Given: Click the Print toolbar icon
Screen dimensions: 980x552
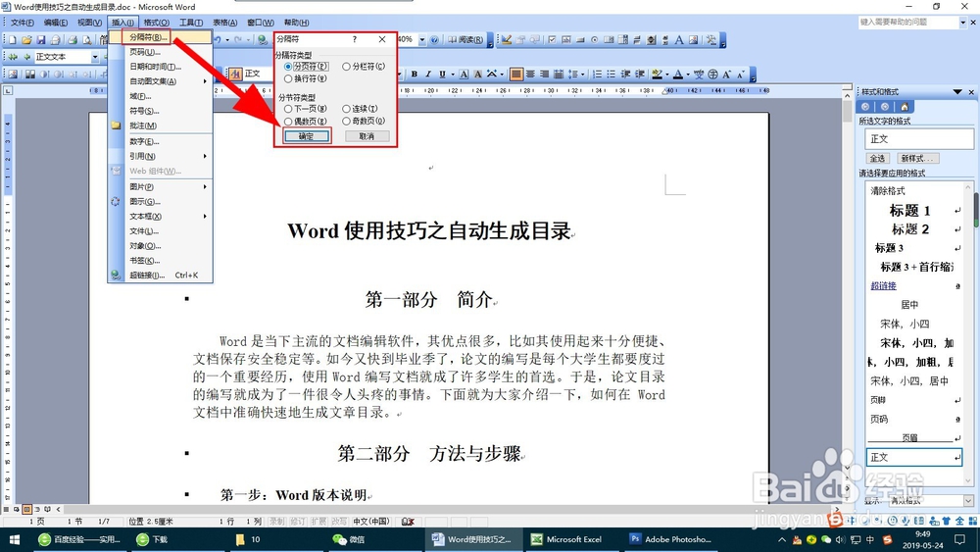Looking at the screenshot, I should pyautogui.click(x=73, y=40).
